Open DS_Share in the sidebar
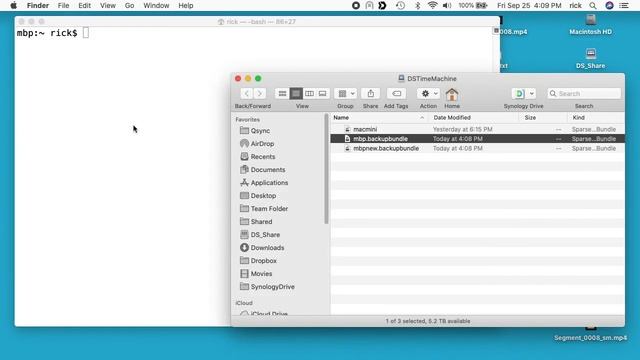The width and height of the screenshot is (640, 360). coord(260,235)
